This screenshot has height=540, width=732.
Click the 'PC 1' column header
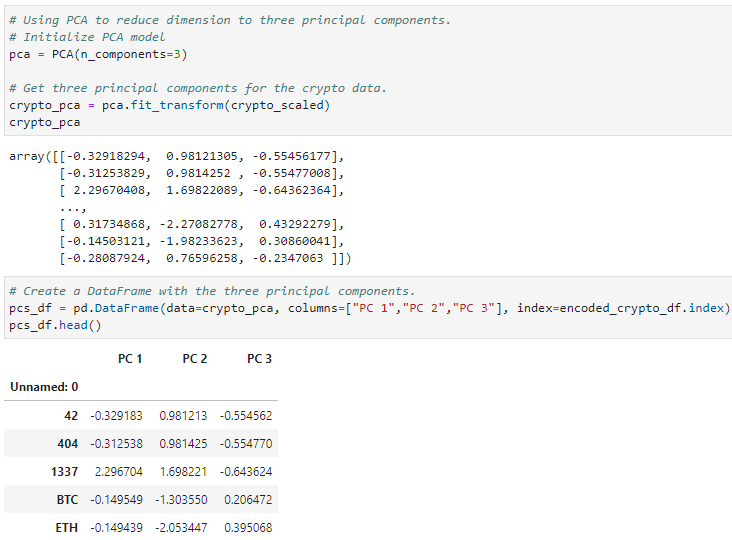coord(130,358)
